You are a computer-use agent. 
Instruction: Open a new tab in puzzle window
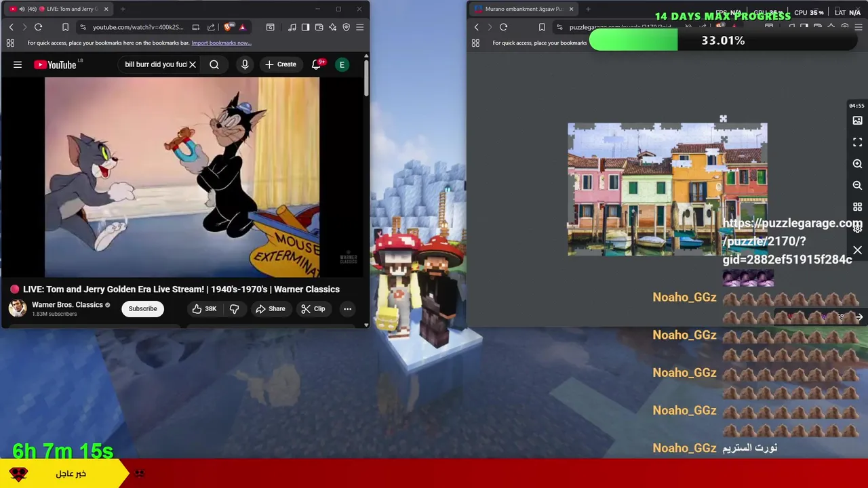point(588,9)
